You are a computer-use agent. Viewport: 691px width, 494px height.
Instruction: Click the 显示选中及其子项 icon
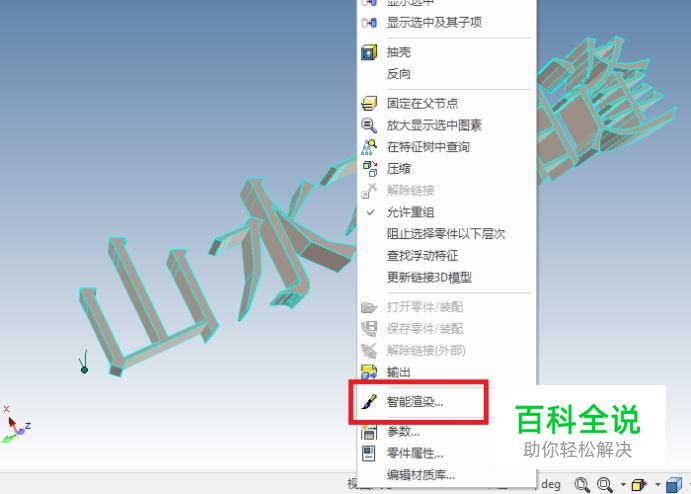tap(369, 22)
